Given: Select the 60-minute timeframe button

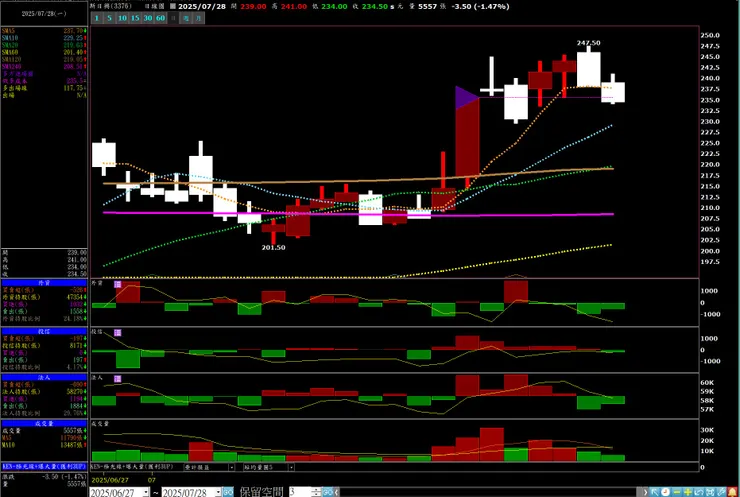Looking at the screenshot, I should coord(160,18).
